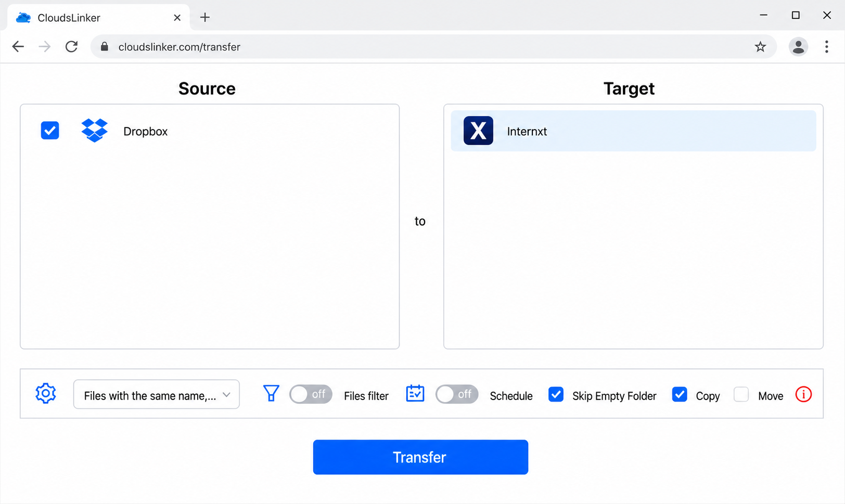
Task: Open a new tab with the plus button
Action: coord(205,17)
